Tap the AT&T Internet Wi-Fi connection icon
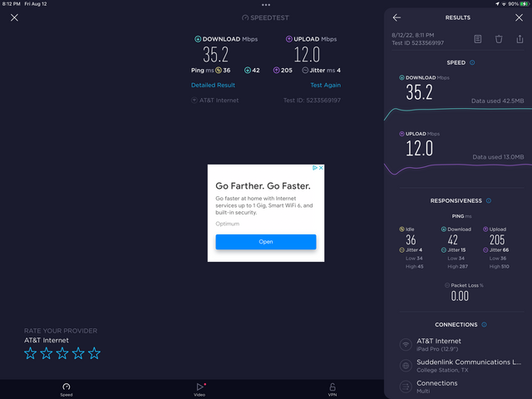 [406, 344]
